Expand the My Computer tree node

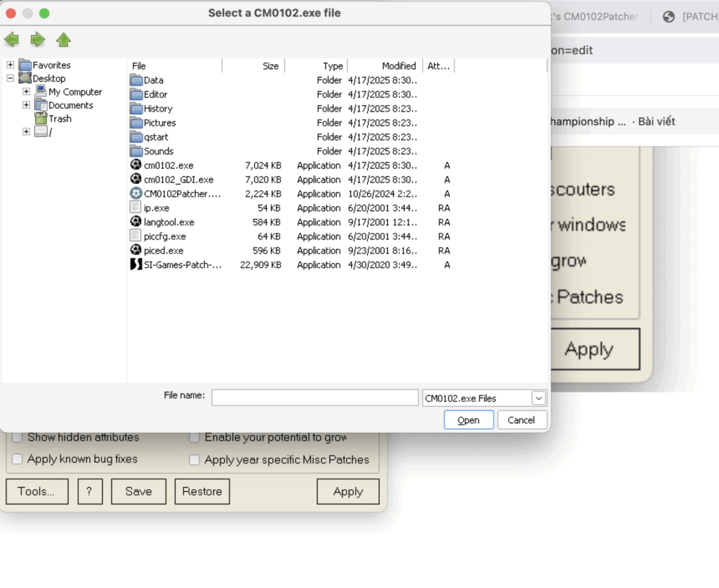click(x=26, y=92)
